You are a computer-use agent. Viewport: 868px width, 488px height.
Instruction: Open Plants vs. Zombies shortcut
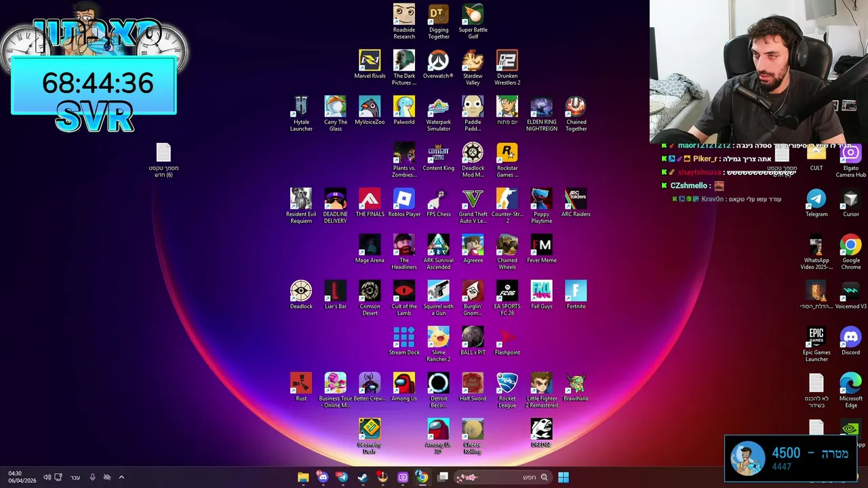pos(404,159)
